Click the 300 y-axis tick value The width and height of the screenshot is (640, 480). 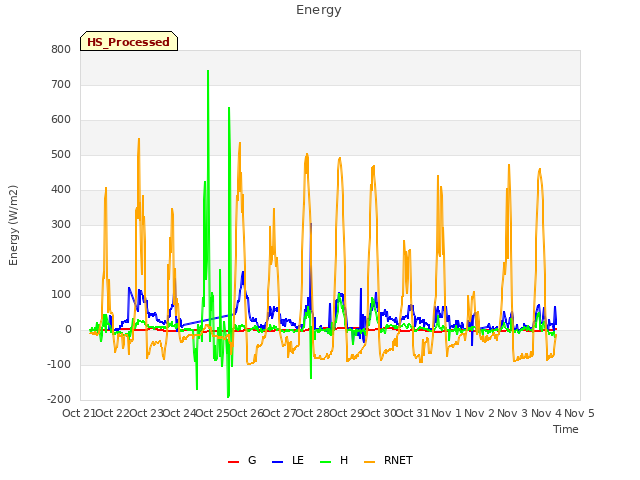point(61,224)
